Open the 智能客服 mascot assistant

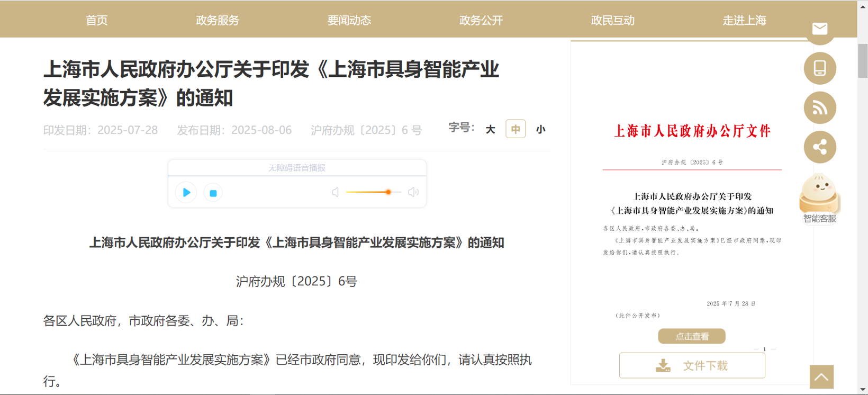(819, 198)
